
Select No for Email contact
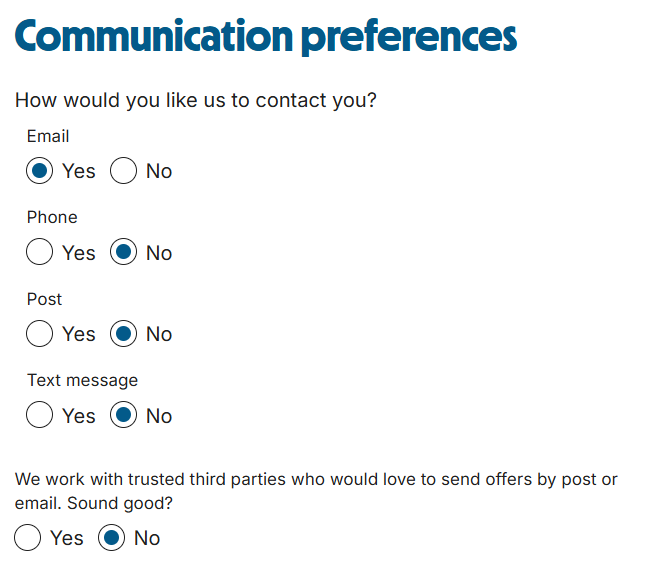pos(123,171)
